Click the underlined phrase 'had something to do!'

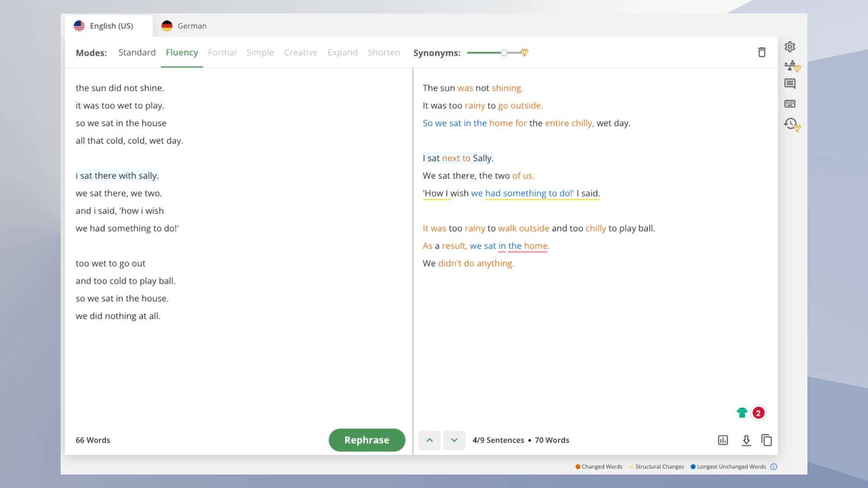529,194
